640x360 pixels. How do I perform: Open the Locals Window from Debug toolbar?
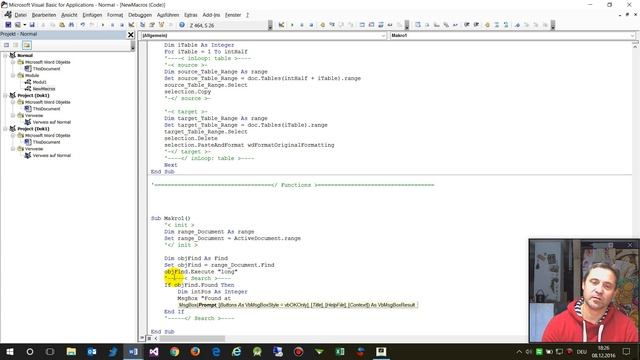click(362, 25)
